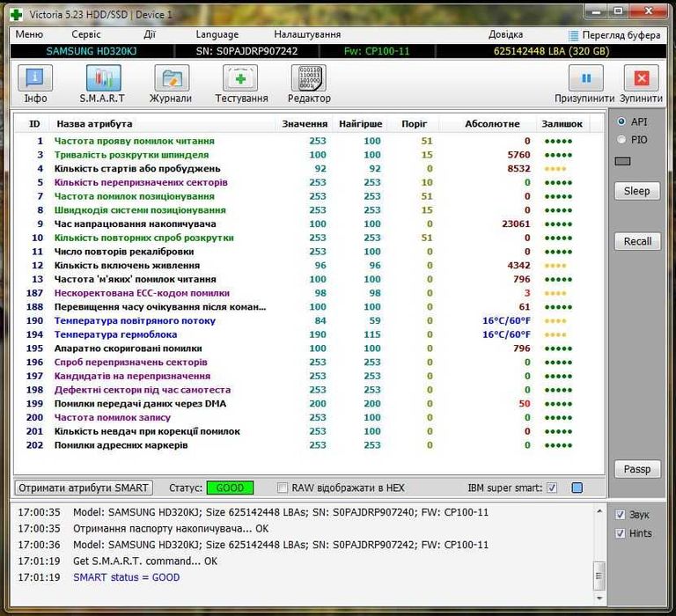Click the Sleep button

point(636,191)
